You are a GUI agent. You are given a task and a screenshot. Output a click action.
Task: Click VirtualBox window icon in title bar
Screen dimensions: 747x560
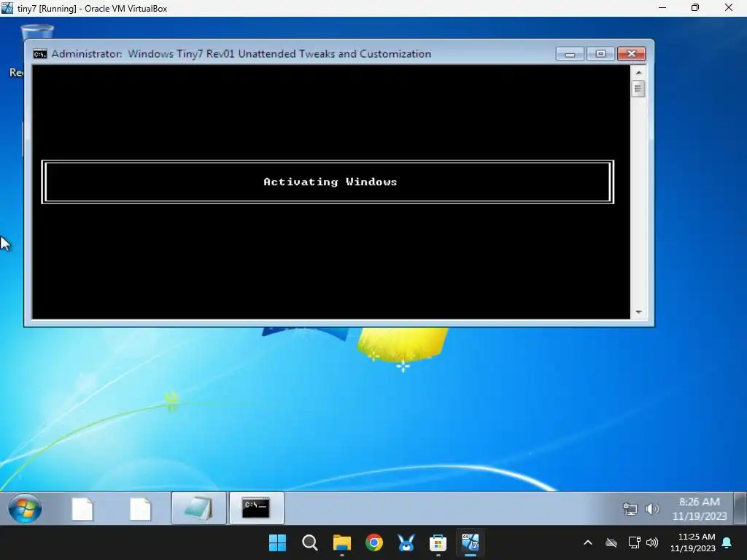[7, 8]
